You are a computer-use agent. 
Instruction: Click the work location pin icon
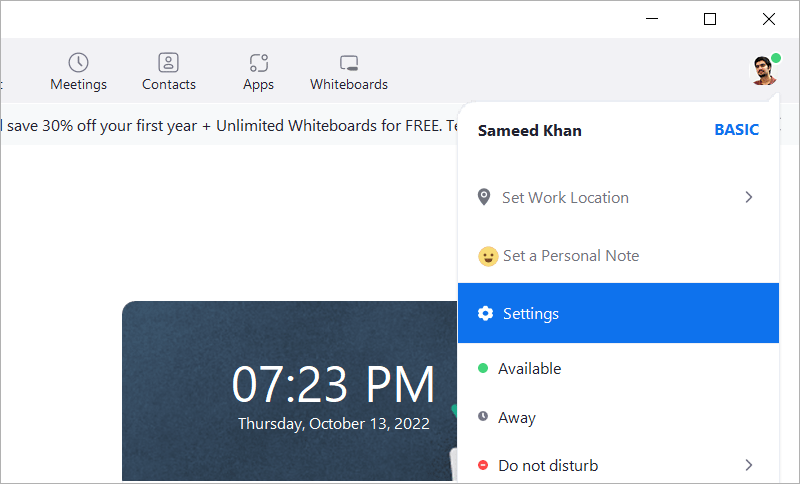pos(484,197)
